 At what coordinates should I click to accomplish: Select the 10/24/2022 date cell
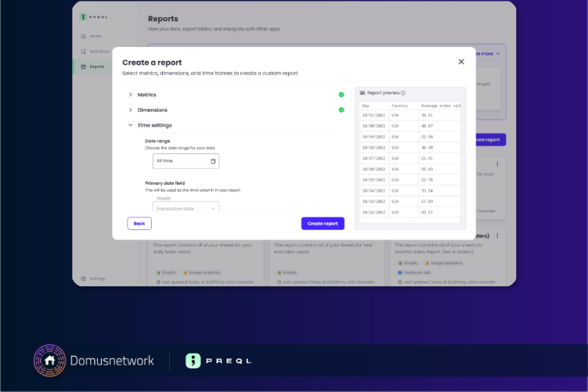(x=373, y=191)
